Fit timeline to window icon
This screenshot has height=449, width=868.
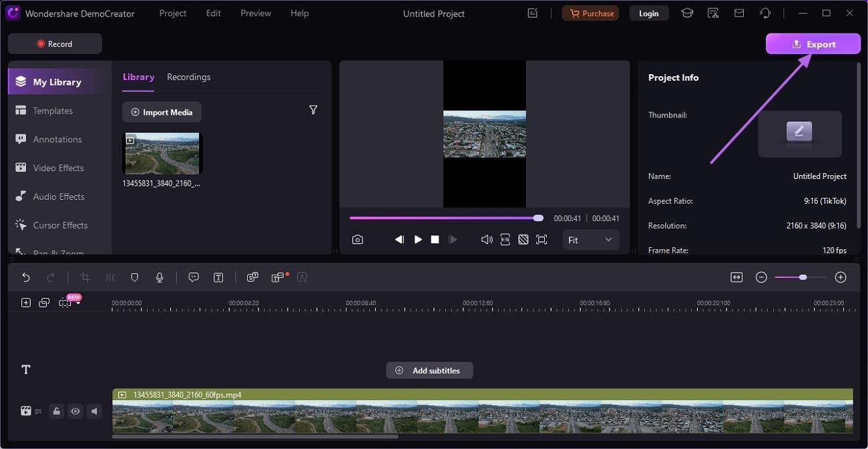click(x=736, y=277)
